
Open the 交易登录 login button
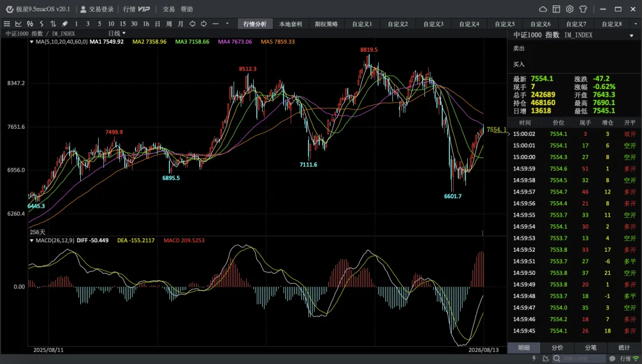tap(97, 9)
